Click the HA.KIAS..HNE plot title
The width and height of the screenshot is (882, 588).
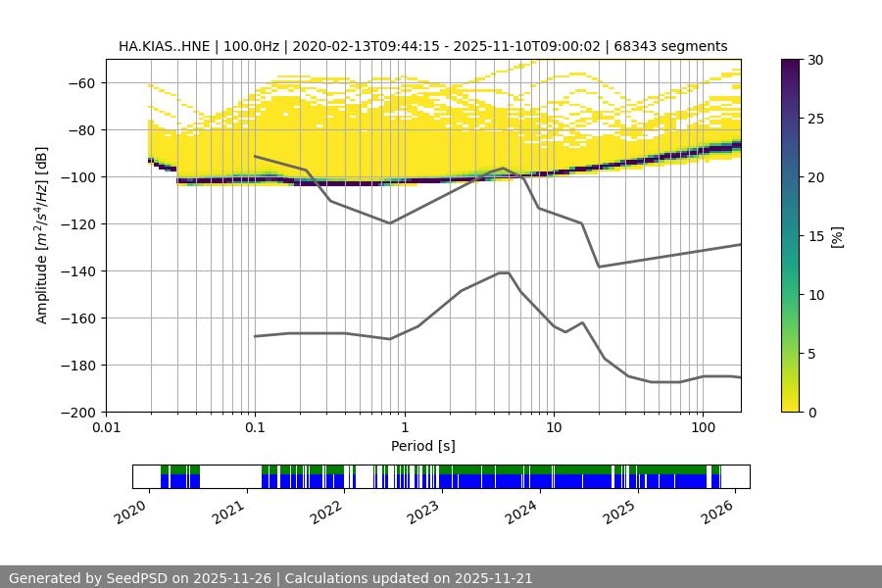(x=422, y=46)
